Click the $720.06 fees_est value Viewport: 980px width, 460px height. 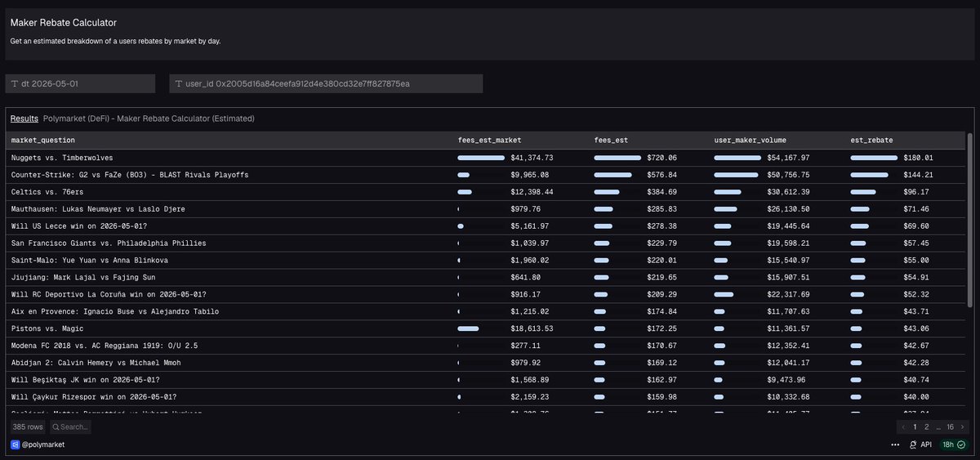[x=662, y=158]
